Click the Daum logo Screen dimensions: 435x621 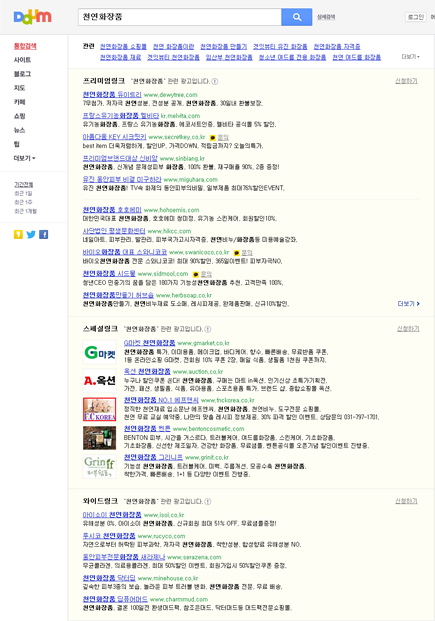click(32, 17)
